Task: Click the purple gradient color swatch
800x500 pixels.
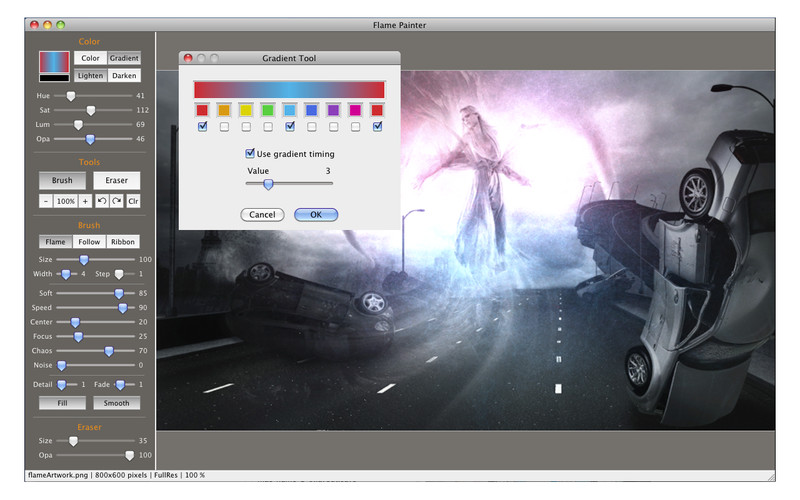Action: pyautogui.click(x=333, y=110)
